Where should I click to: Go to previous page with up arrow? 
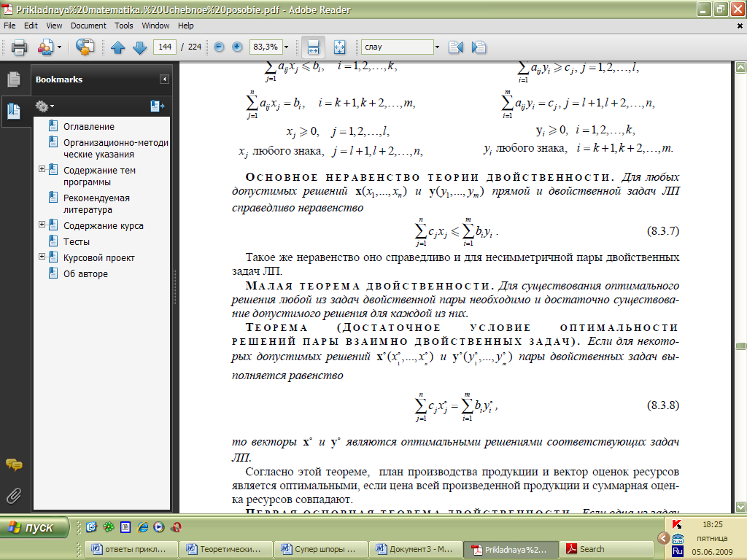point(117,47)
